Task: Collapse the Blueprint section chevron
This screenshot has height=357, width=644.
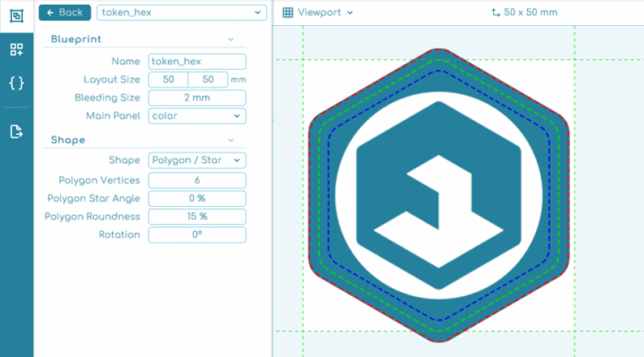Action: [x=231, y=40]
